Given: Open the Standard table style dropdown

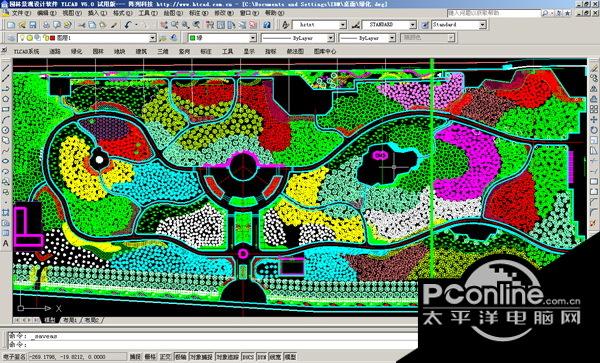Looking at the screenshot, I should click(x=458, y=25).
